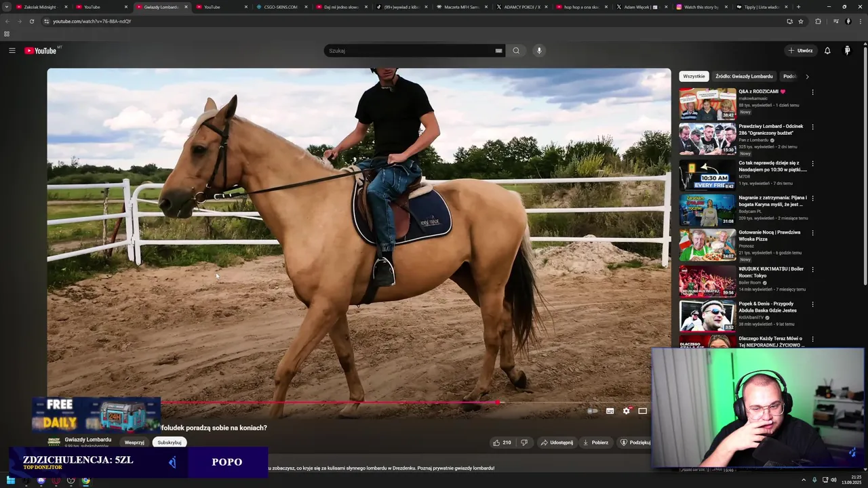
Task: Select Źródło: Gwiazdy Lombardu chip
Action: coord(744,77)
